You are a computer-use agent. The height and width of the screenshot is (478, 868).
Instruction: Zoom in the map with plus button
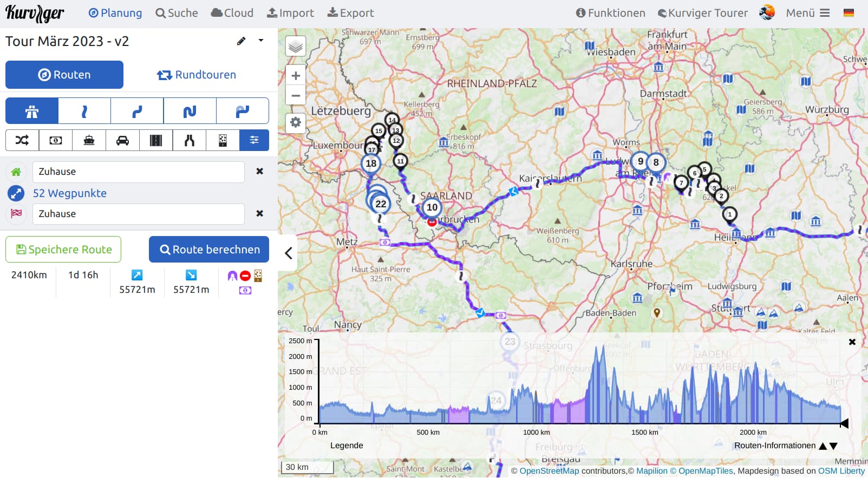pos(296,76)
